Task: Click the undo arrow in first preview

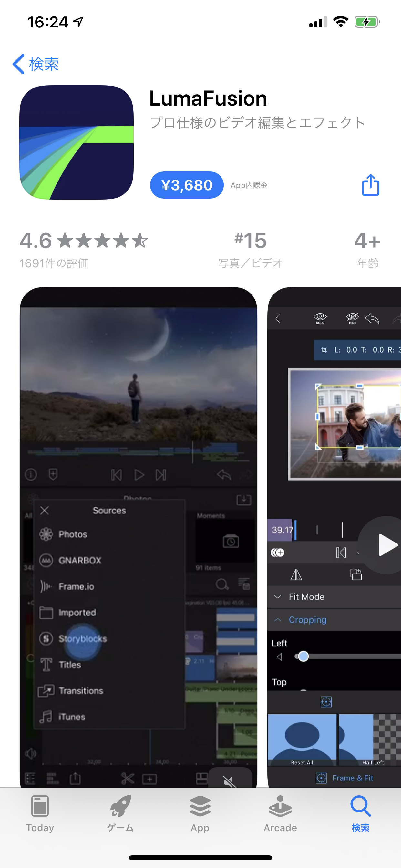Action: (x=224, y=475)
